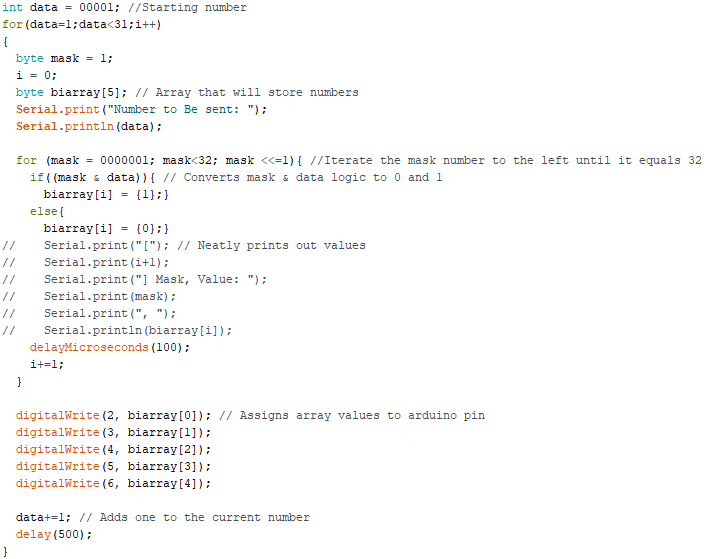709x559 pixels.
Task: Click the 'int' keyword on first line
Action: pos(12,8)
